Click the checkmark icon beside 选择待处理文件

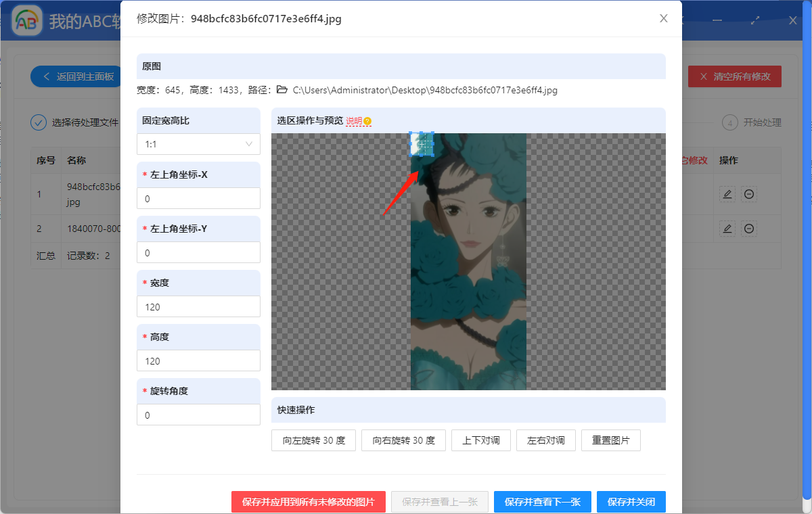click(39, 122)
